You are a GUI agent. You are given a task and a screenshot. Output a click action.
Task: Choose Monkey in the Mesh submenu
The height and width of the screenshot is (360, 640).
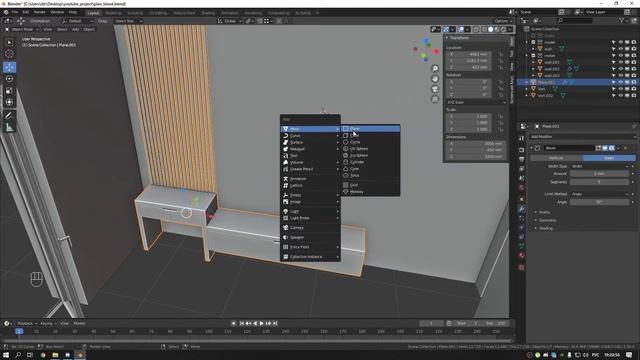point(370,191)
